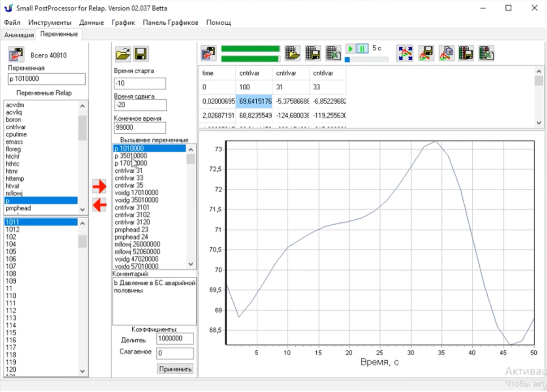Pause the playback
Image resolution: width=547 pixels, height=392 pixels.
[362, 49]
